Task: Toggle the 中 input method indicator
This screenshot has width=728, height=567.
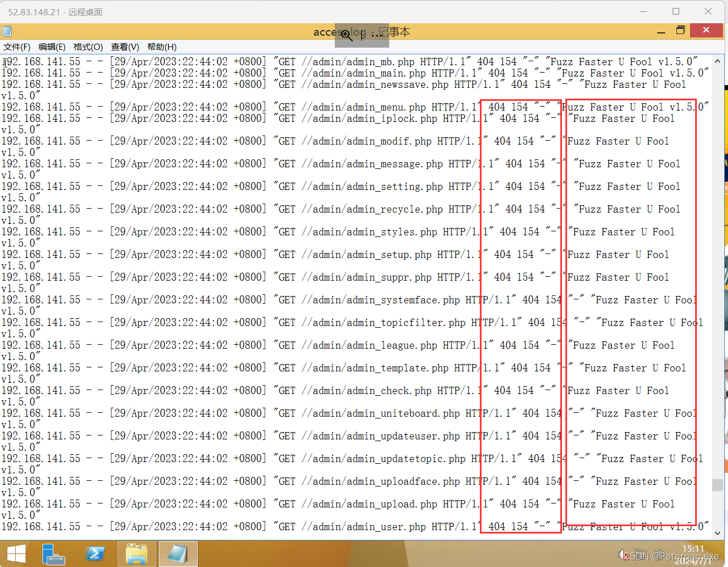Action: point(659,555)
